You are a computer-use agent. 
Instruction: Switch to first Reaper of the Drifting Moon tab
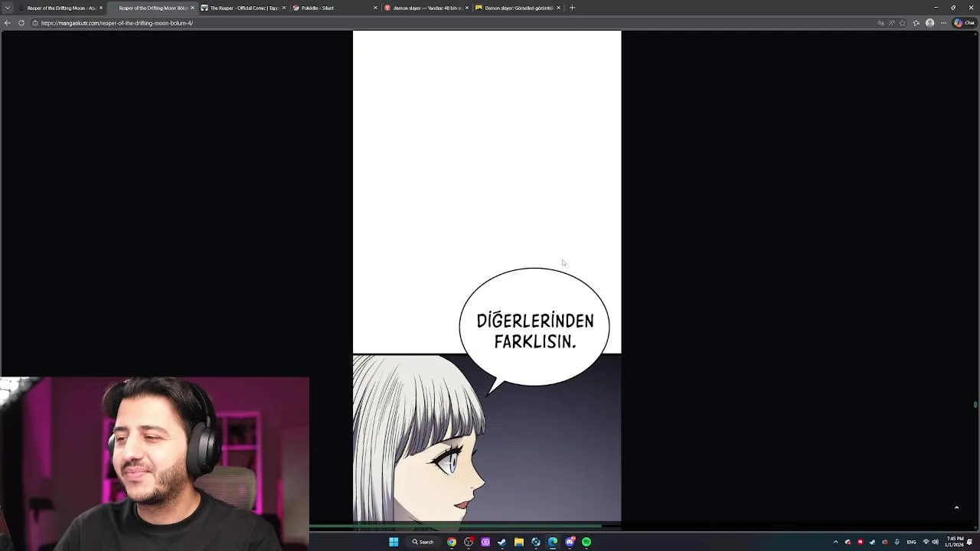(60, 8)
